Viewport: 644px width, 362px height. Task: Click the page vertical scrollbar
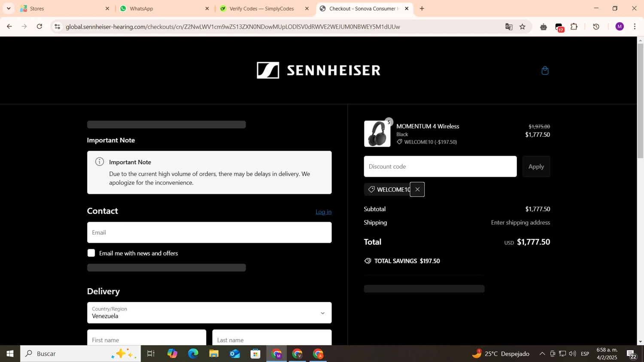(640, 101)
